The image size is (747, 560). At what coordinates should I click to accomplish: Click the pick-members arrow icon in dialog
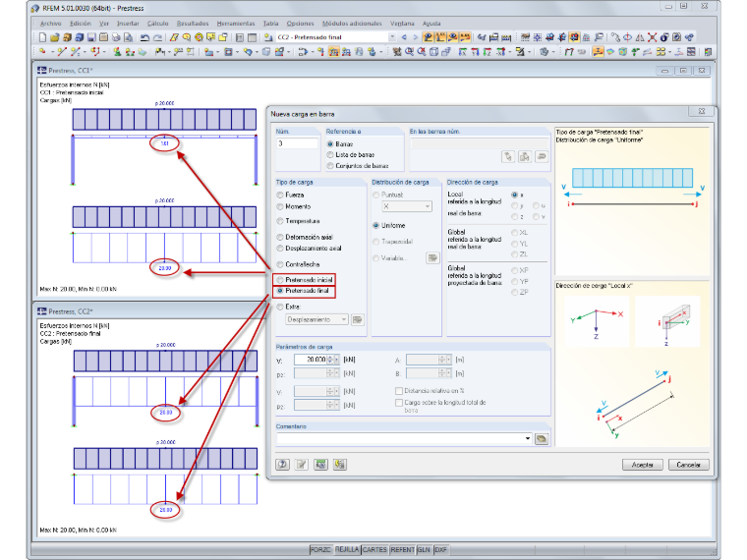508,156
